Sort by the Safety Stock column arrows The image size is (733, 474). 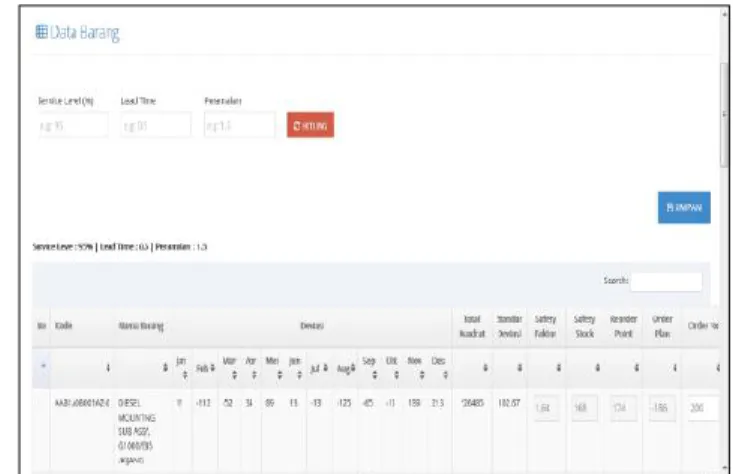pos(597,368)
